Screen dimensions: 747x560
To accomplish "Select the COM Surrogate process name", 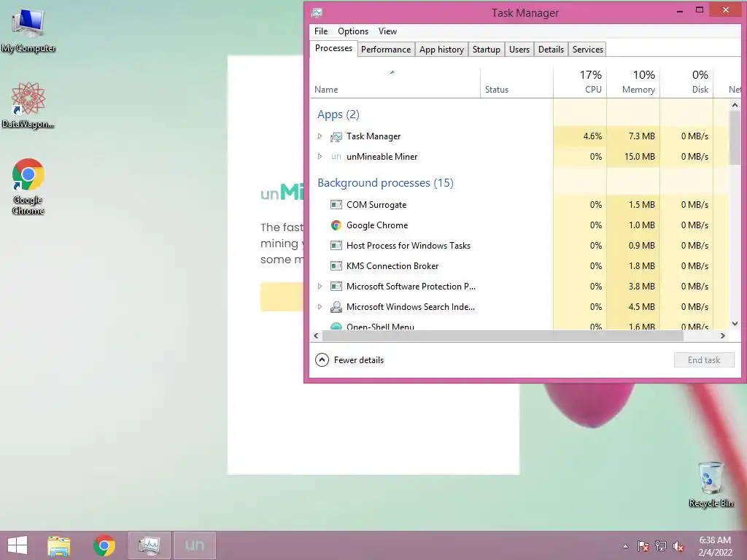I will coord(376,205).
